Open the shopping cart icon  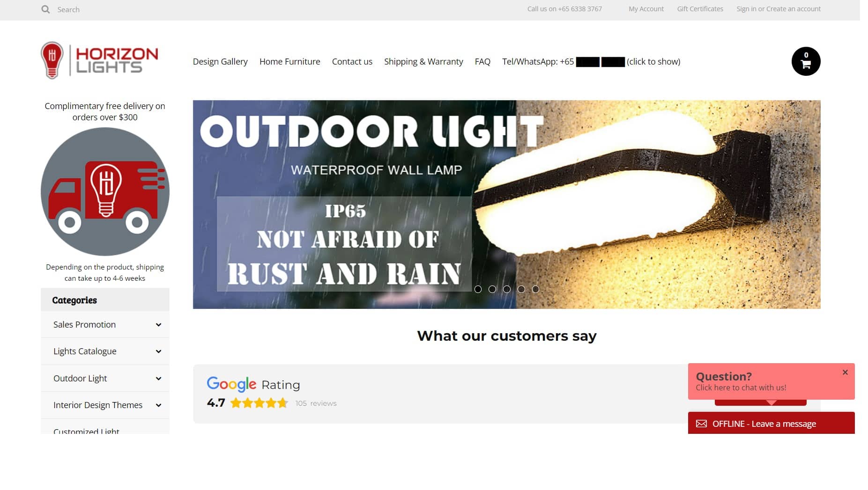[806, 61]
